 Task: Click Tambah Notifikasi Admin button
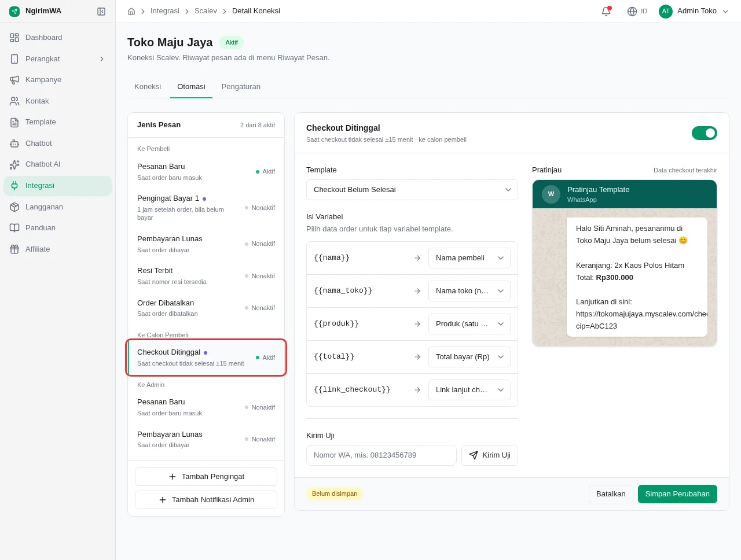click(x=206, y=500)
